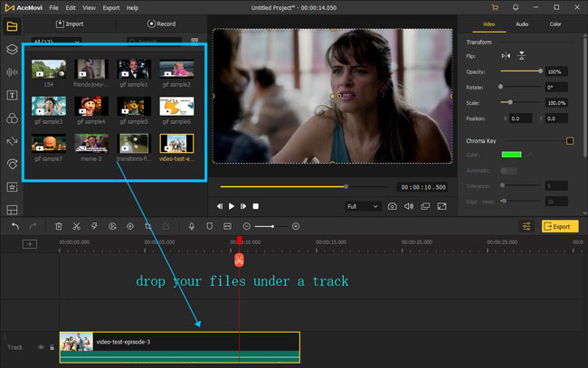Open the Overlays layers sidebar icon
Screen dimensions: 588x368
click(12, 49)
